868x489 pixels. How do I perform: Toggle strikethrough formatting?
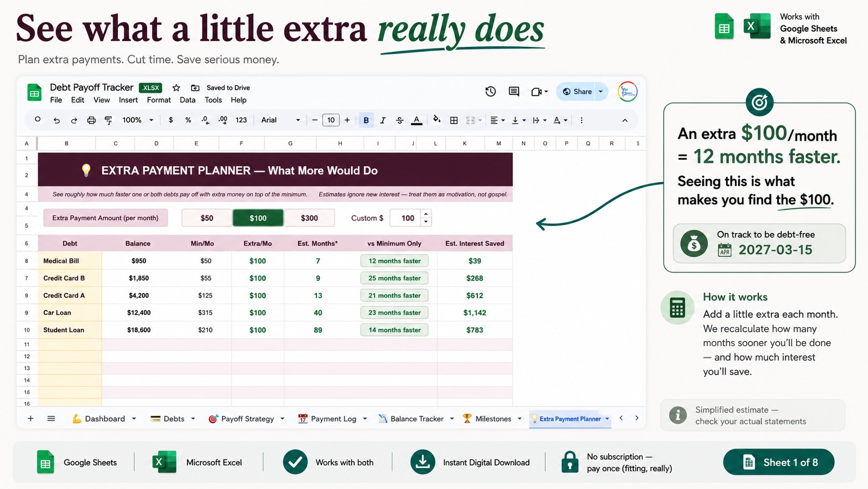[399, 120]
